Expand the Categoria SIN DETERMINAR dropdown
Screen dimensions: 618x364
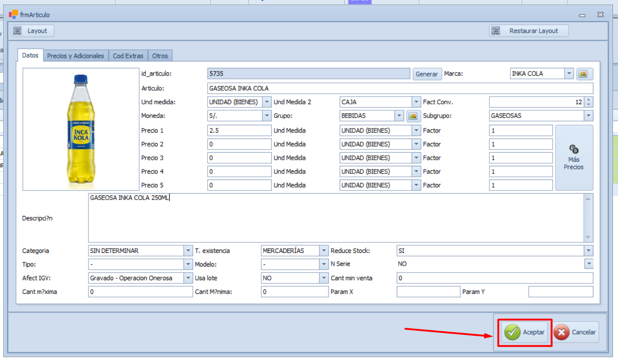[x=188, y=251]
